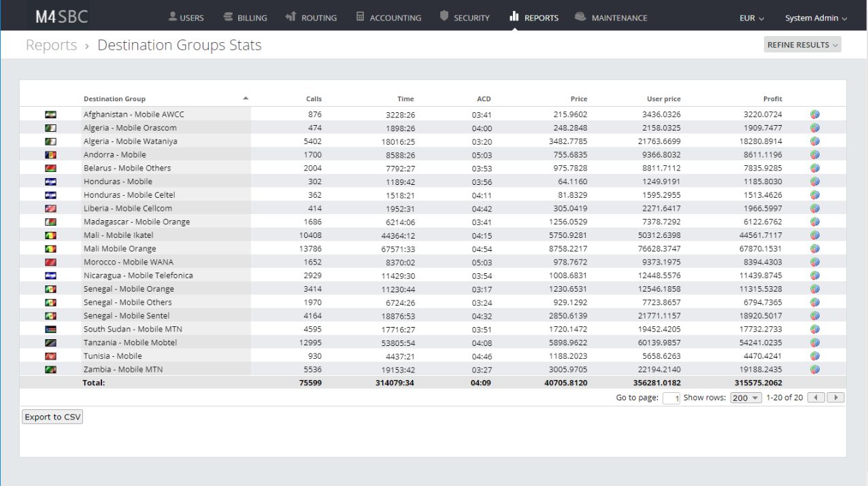Screen dimensions: 868x486
Task: View chart for Zambia - Mobile MTN row
Action: point(814,369)
